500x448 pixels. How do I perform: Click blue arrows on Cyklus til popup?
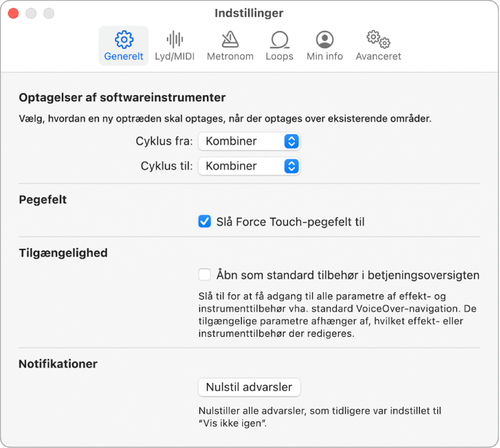(x=291, y=166)
